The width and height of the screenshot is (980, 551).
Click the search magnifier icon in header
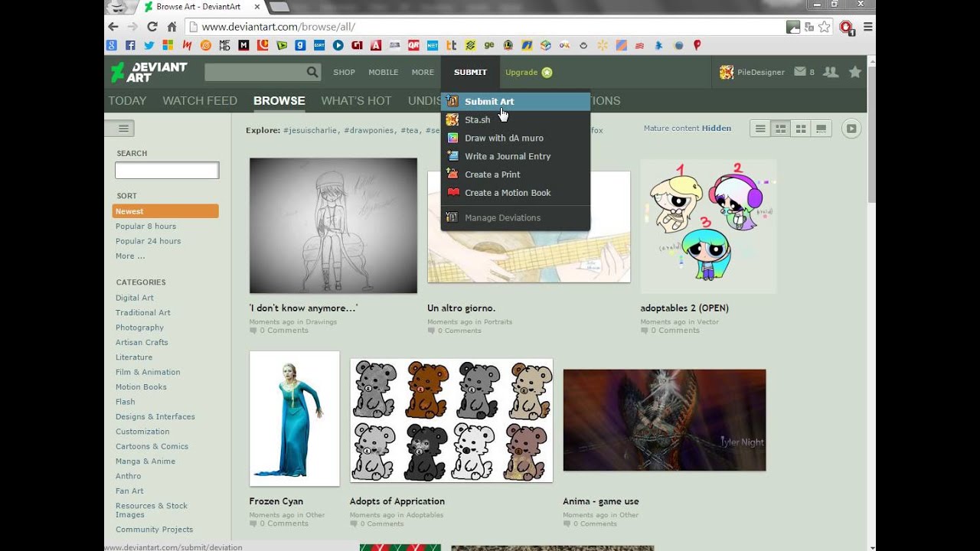tap(312, 72)
